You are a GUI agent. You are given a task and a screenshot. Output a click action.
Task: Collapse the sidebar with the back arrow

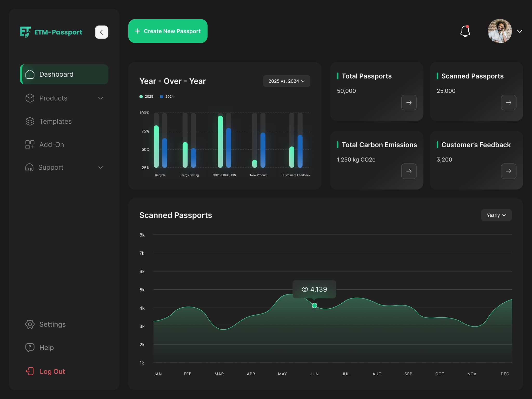[102, 32]
